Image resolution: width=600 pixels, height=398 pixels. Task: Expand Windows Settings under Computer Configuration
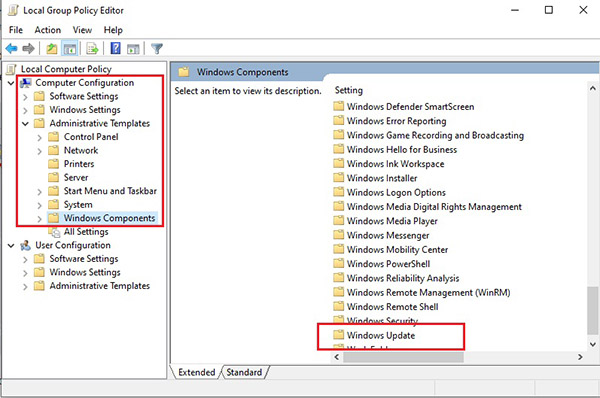25,111
